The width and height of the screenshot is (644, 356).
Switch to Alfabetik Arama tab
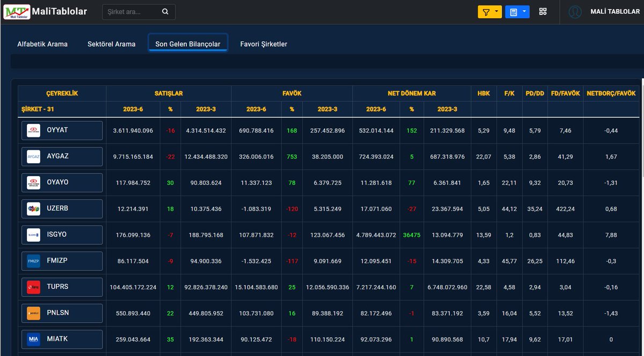42,44
